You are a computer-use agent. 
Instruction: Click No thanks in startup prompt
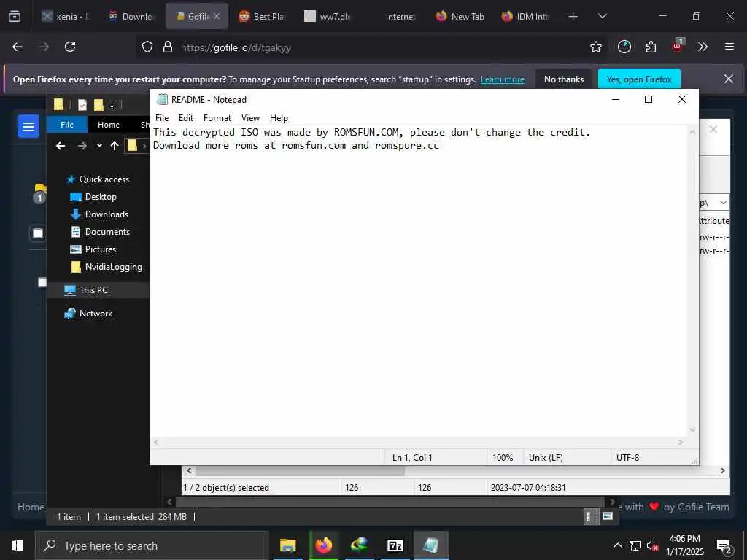pyautogui.click(x=564, y=79)
